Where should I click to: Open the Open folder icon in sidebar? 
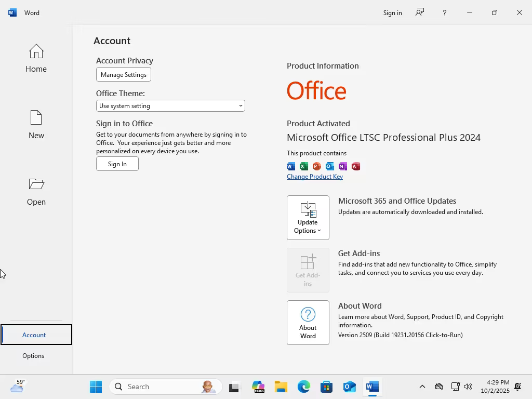36,184
